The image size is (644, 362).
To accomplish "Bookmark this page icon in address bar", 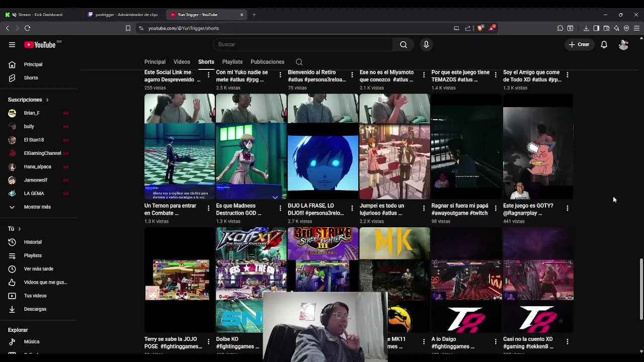I will (x=128, y=28).
